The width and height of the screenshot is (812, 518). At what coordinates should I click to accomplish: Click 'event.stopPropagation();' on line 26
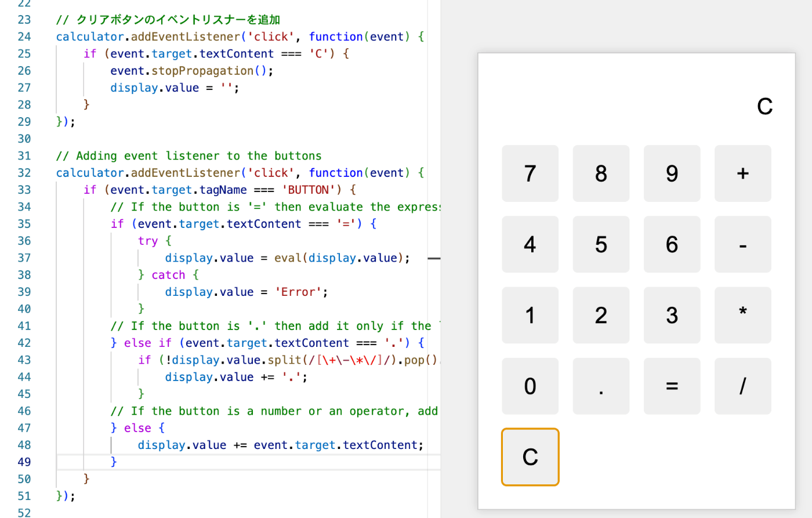192,71
